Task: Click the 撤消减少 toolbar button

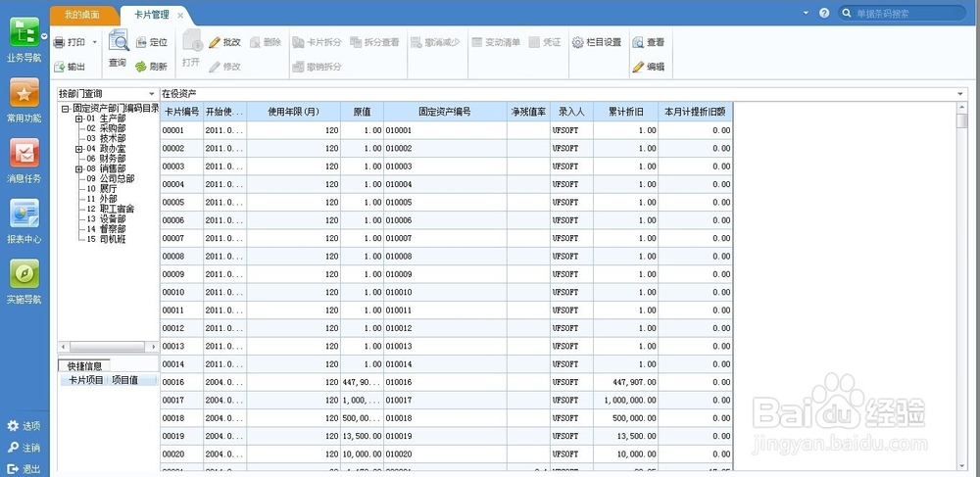Action: tap(435, 42)
